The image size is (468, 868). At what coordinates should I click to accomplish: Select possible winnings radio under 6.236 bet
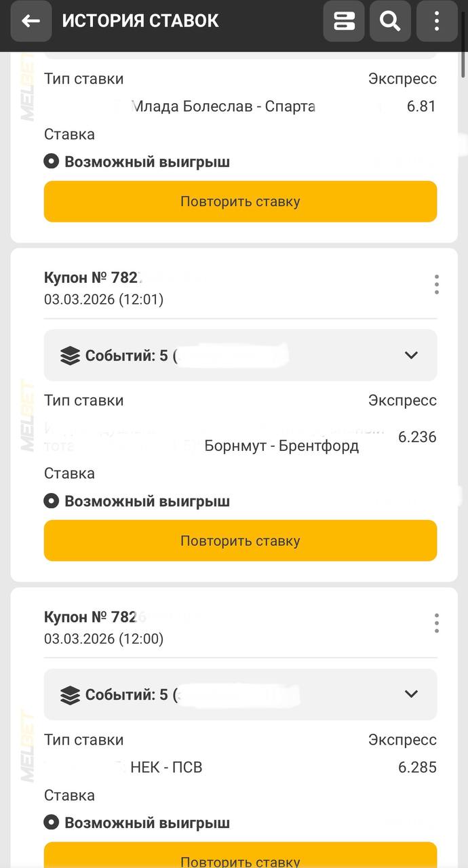click(x=51, y=501)
